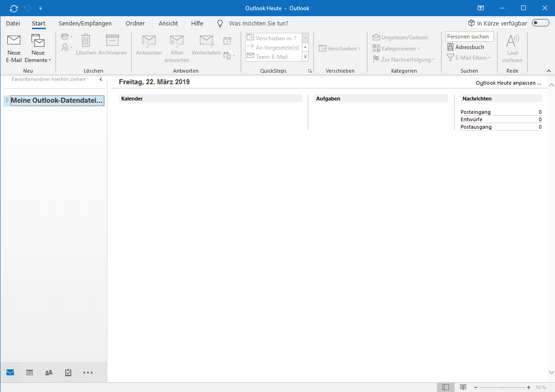Switch to the Ordner tab
Image resolution: width=555 pixels, height=392 pixels.
click(135, 23)
